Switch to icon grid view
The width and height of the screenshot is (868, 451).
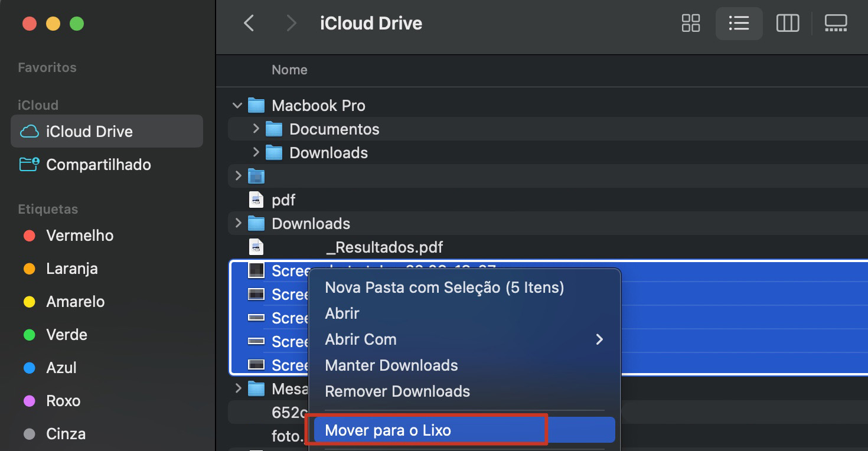coord(690,24)
